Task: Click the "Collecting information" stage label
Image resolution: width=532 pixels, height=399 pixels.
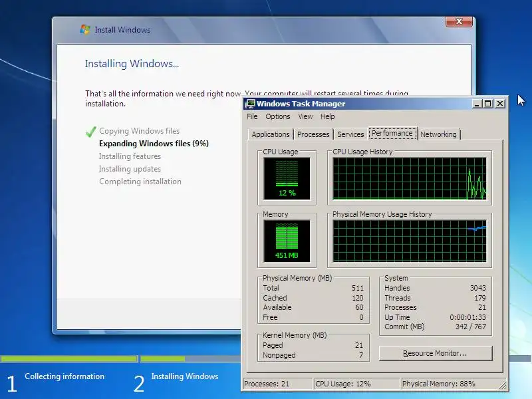Action: point(65,376)
